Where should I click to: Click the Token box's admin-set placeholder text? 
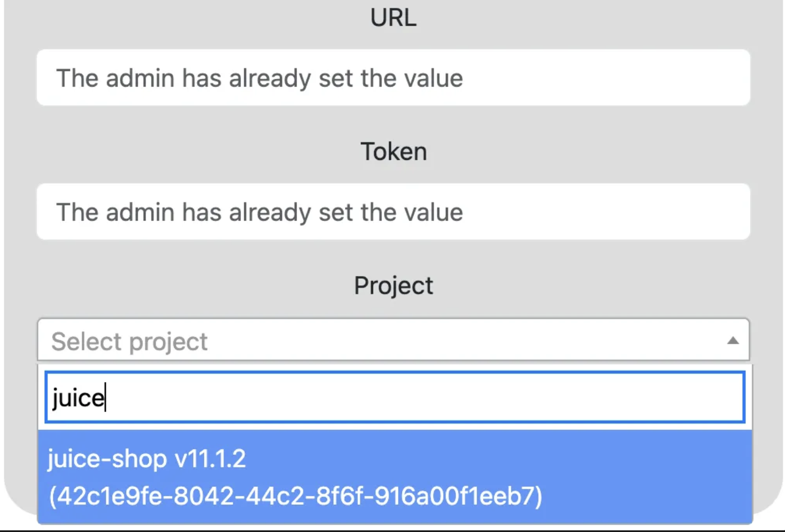point(259,213)
